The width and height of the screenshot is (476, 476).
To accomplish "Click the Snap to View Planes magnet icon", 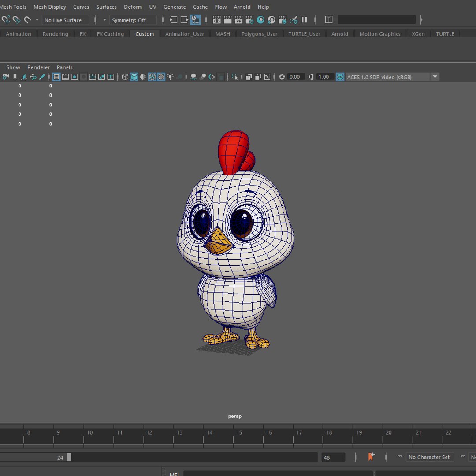I will pyautogui.click(x=16, y=20).
